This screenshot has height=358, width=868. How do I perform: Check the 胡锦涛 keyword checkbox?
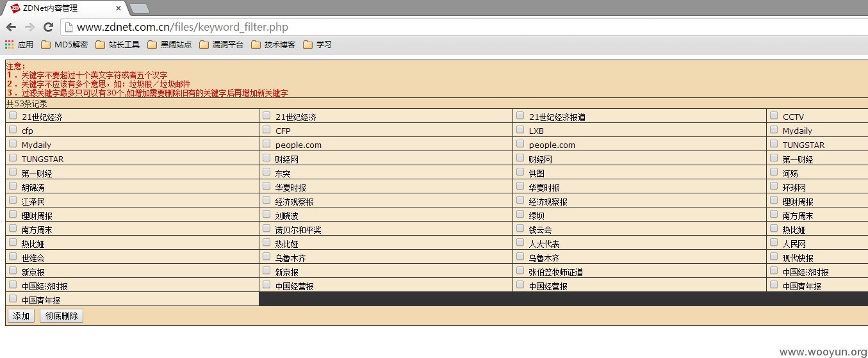[x=13, y=186]
